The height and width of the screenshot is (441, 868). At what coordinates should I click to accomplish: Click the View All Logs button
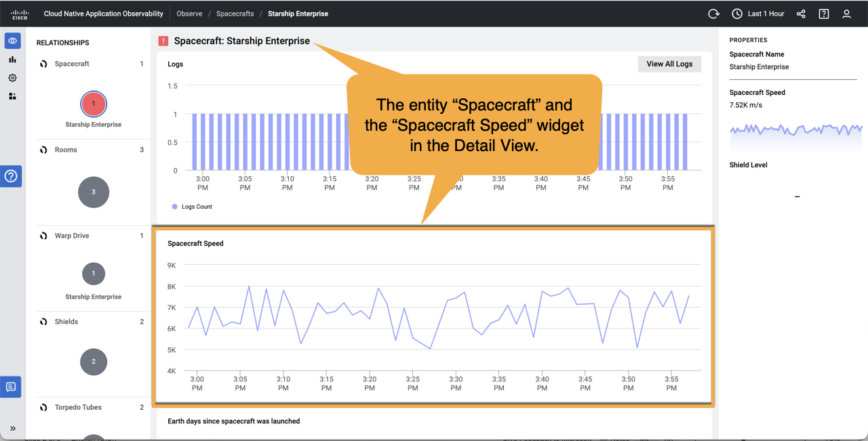coord(669,64)
